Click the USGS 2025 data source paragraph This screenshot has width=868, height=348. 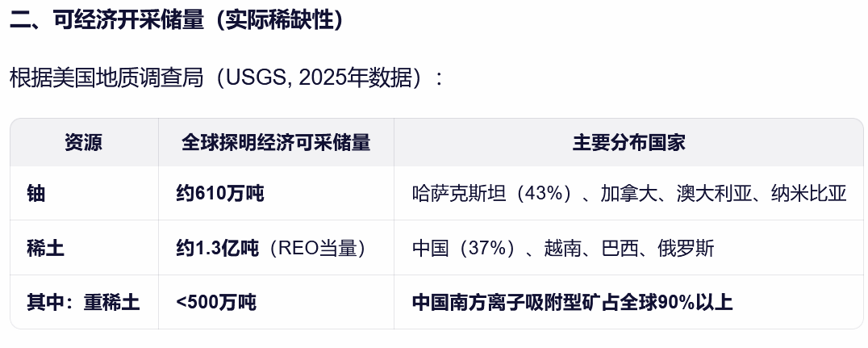[x=227, y=79]
